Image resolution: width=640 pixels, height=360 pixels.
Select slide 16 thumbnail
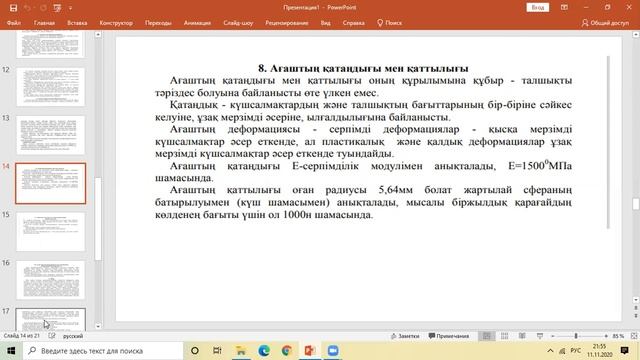pos(51,280)
